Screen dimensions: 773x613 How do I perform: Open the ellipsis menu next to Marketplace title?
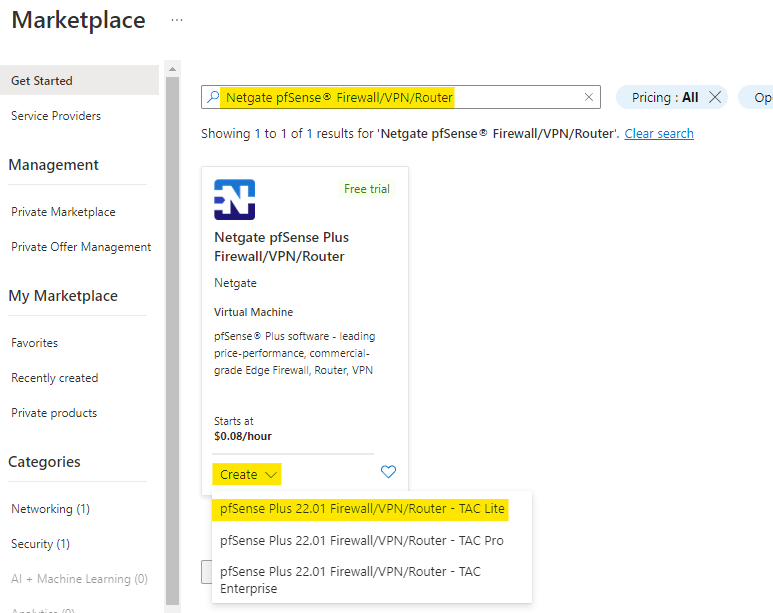pyautogui.click(x=177, y=20)
